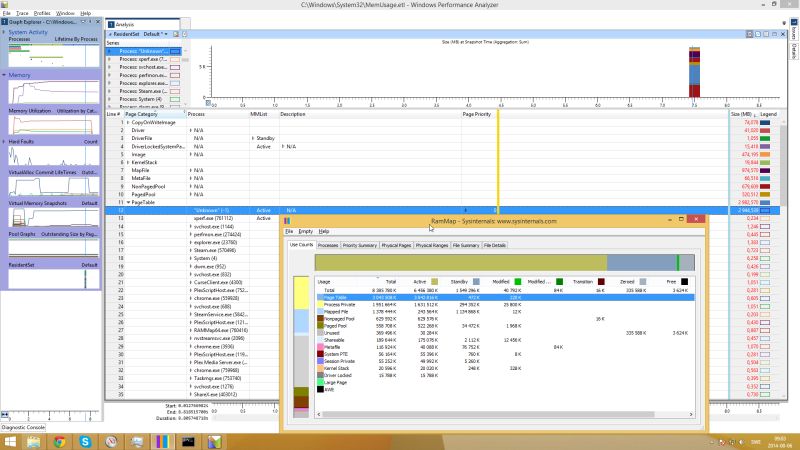Open Diagnostic Console
The width and height of the screenshot is (800, 450).
pyautogui.click(x=23, y=428)
